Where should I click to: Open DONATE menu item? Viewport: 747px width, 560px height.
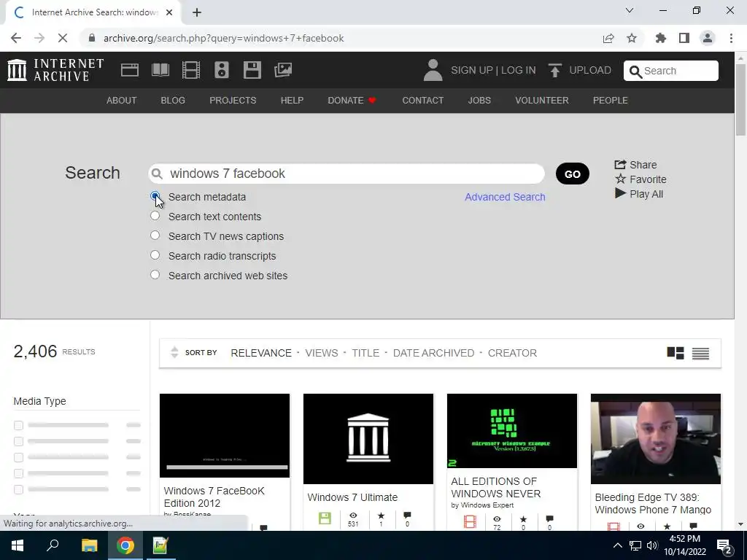pos(352,101)
